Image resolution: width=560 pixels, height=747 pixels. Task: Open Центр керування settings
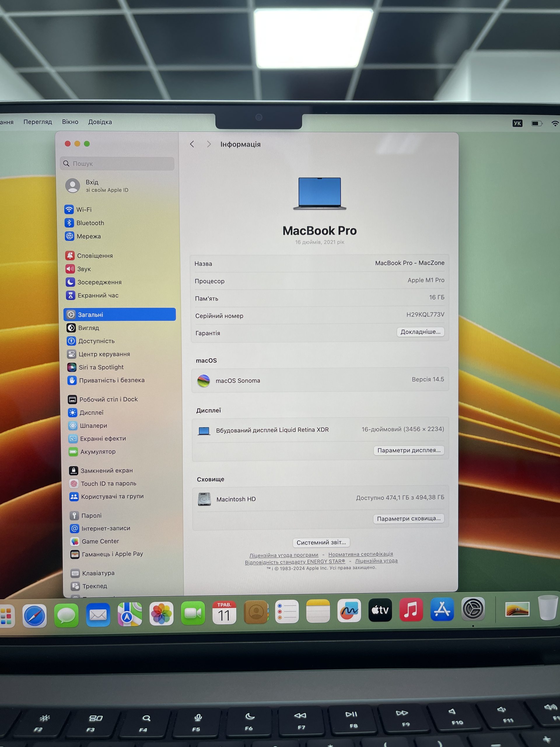coord(99,354)
